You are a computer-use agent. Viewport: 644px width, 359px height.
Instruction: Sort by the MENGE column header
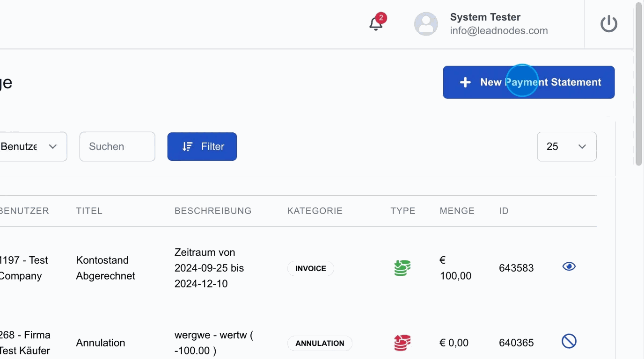[457, 211]
